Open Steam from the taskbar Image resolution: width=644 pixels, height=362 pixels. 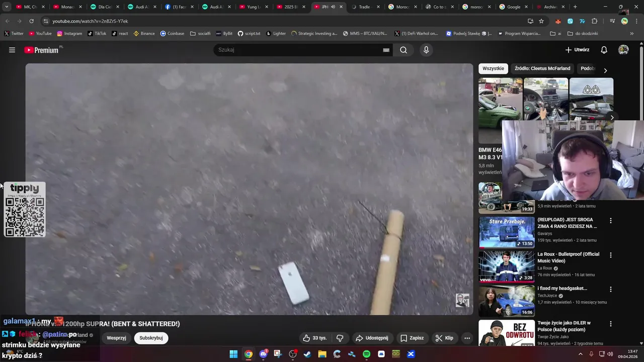pyautogui.click(x=307, y=354)
